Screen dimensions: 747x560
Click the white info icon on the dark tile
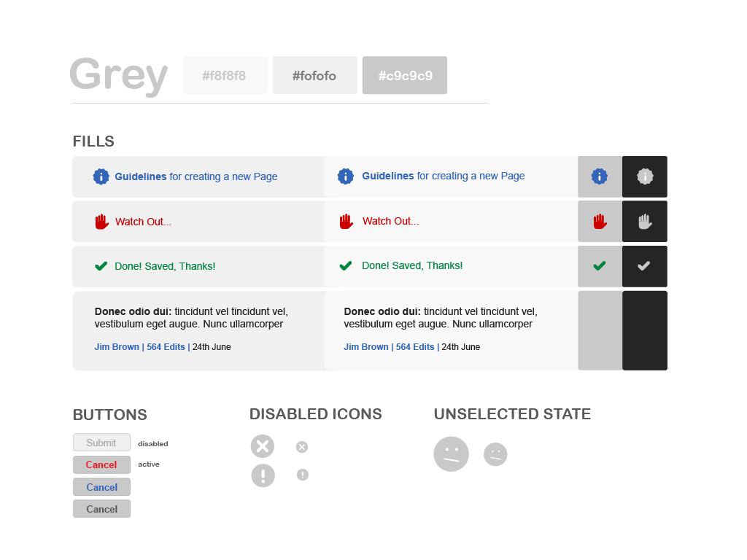645,176
